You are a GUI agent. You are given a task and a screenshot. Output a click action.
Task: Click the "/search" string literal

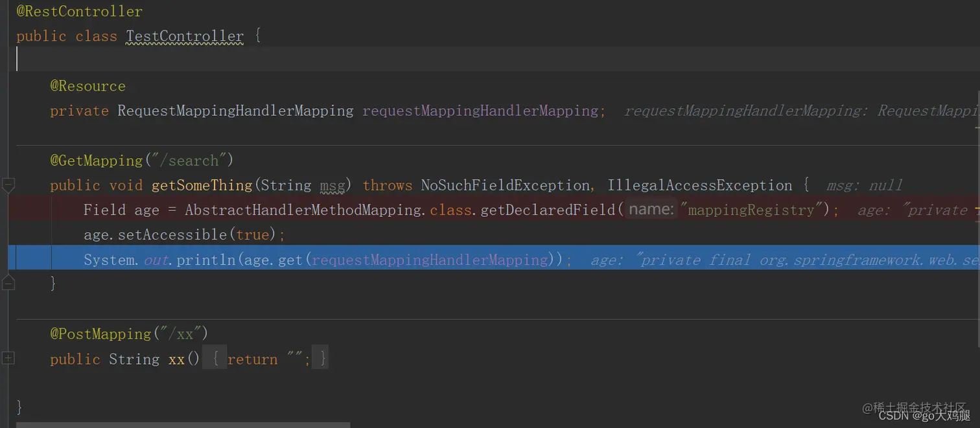pos(189,161)
